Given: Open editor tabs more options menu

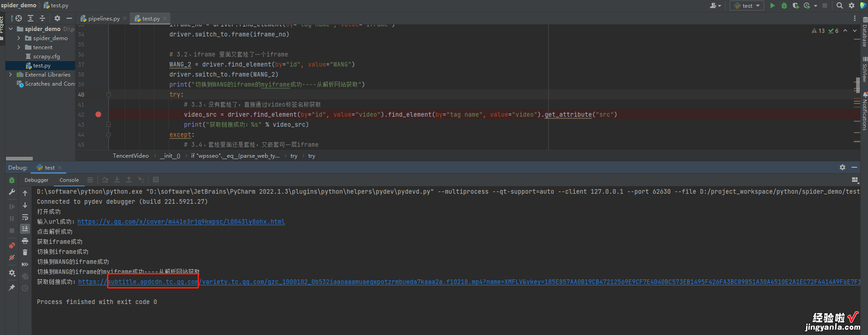Looking at the screenshot, I should 854,18.
